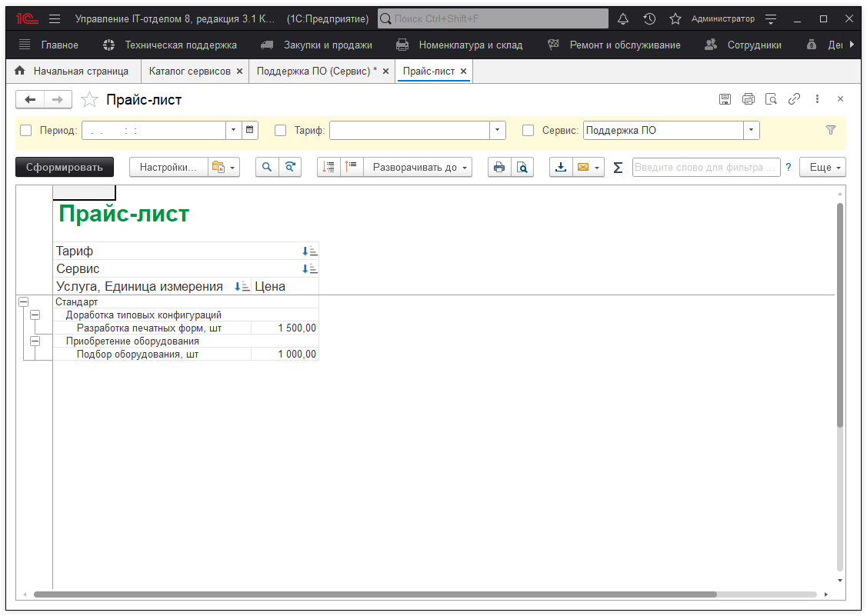Switch to the Каталог сервисов tab

189,71
